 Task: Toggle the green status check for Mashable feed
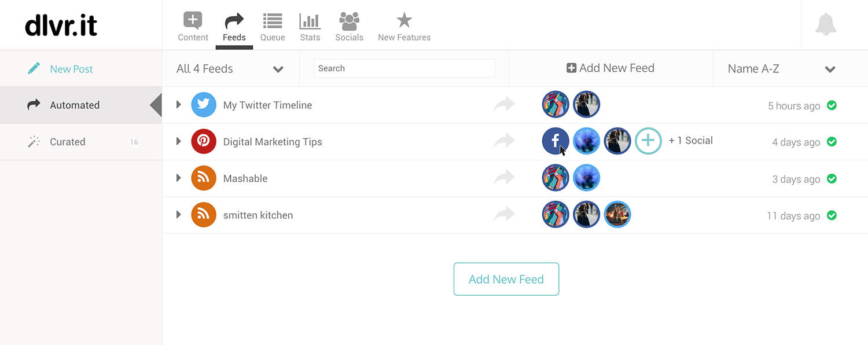[x=832, y=179]
